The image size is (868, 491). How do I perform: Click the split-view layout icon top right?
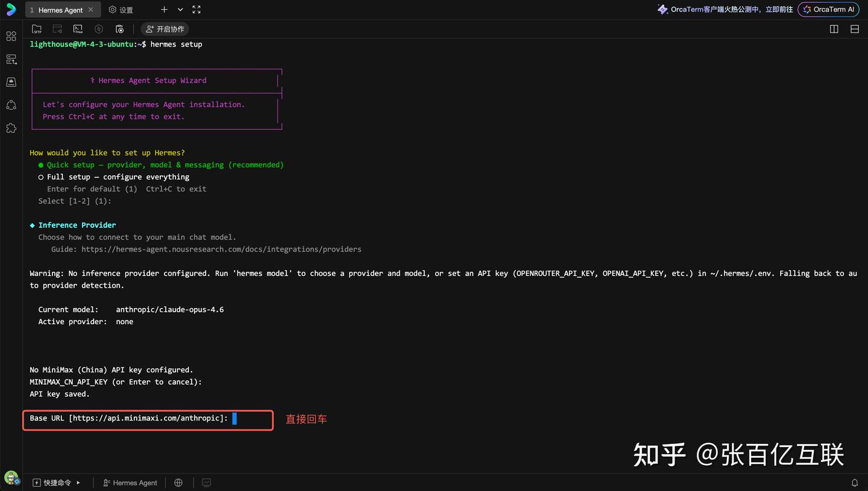coord(834,28)
